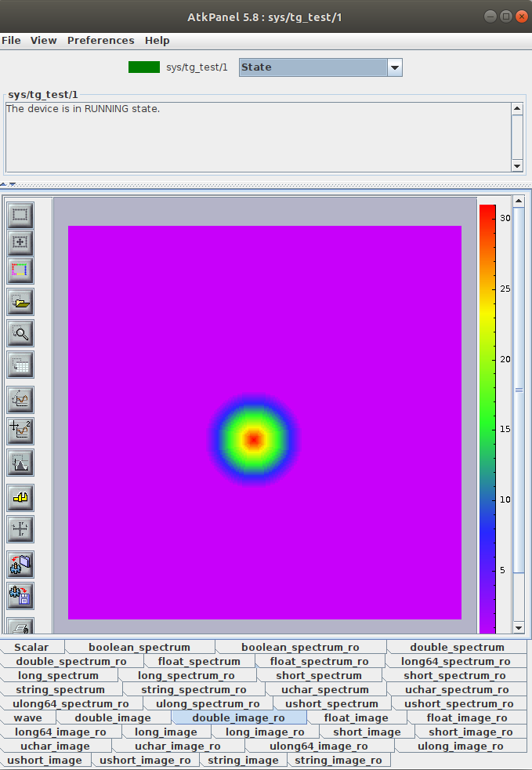
Task: Switch to the Scalar tab
Action: click(x=31, y=647)
